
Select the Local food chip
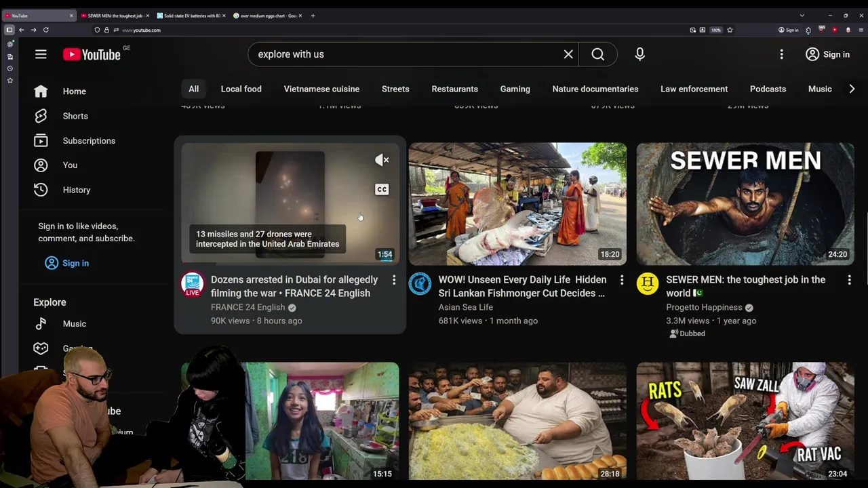(x=241, y=89)
